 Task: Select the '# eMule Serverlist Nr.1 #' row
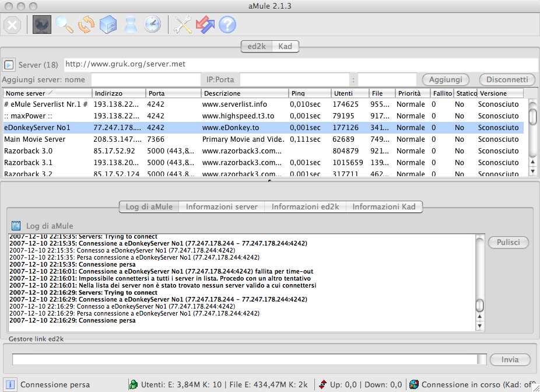point(264,104)
